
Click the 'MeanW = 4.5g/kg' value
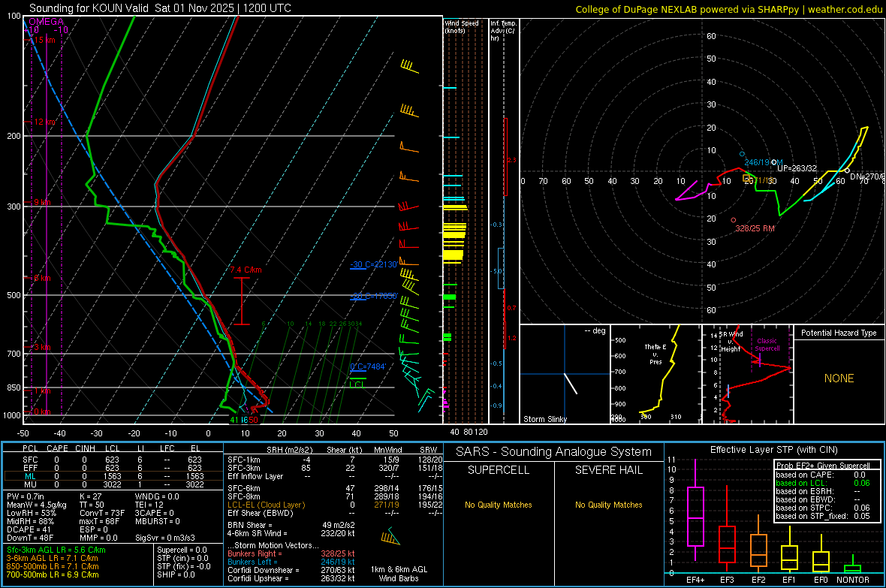pos(37,505)
